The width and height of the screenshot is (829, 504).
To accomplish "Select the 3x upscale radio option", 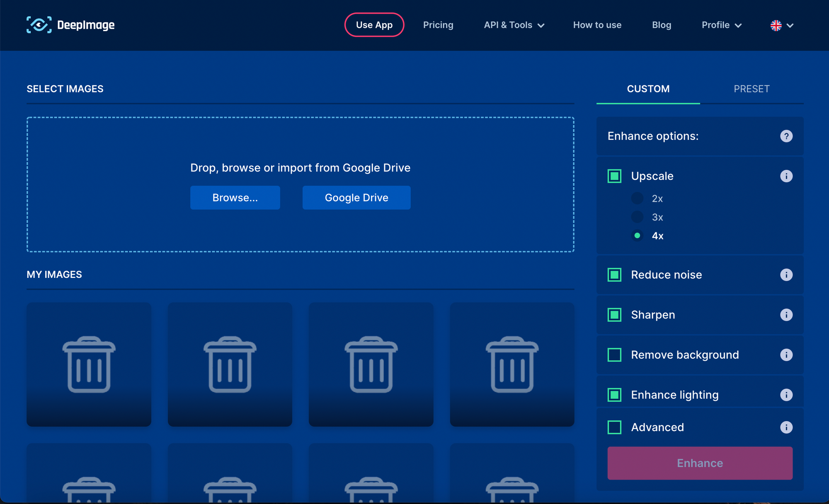I will [x=638, y=217].
